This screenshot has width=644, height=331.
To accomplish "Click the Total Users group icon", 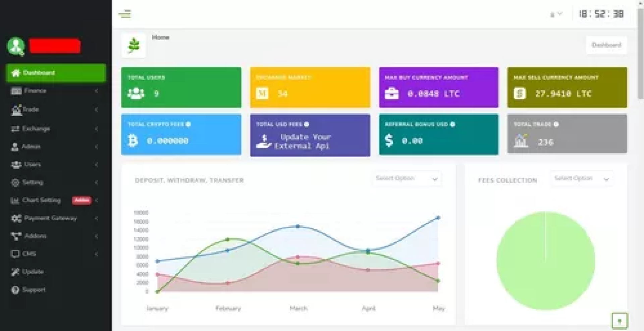I will [x=136, y=93].
